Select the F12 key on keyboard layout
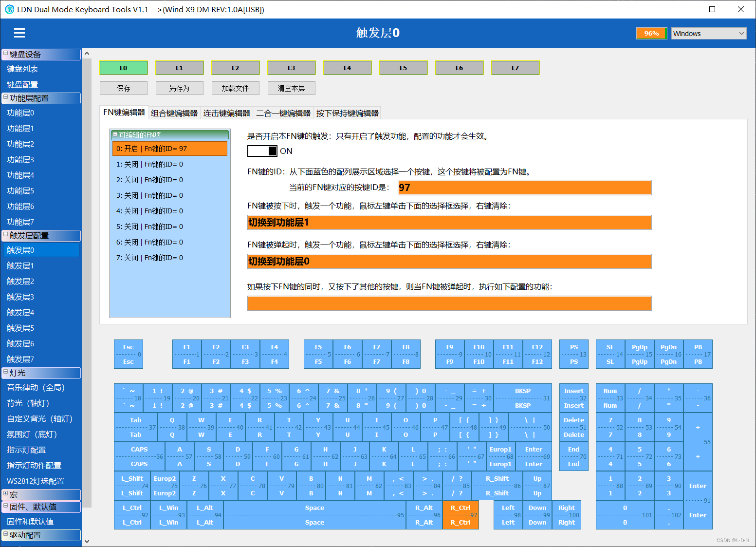Image resolution: width=756 pixels, height=547 pixels. click(537, 354)
